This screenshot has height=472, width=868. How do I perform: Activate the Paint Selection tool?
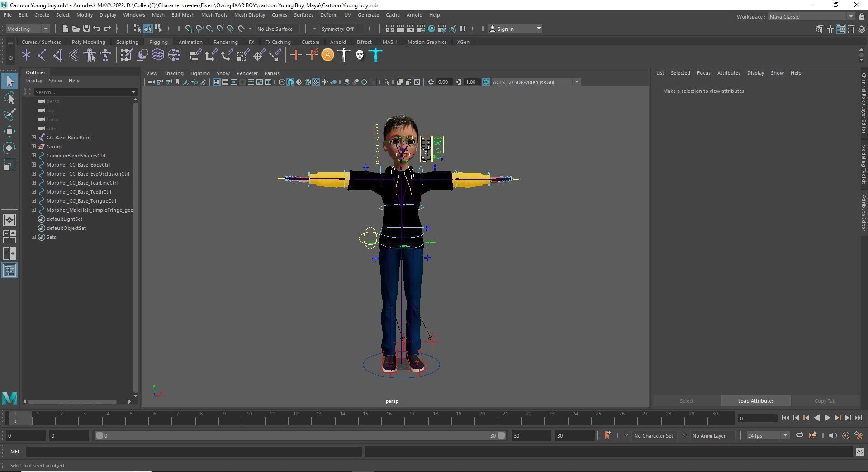tap(9, 114)
